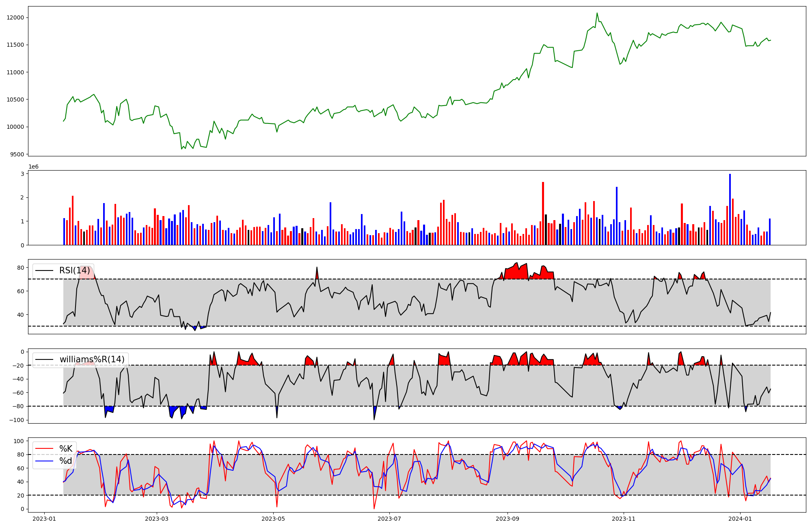Click the blue %d legend line
Image resolution: width=812 pixels, height=528 pixels.
(x=44, y=461)
